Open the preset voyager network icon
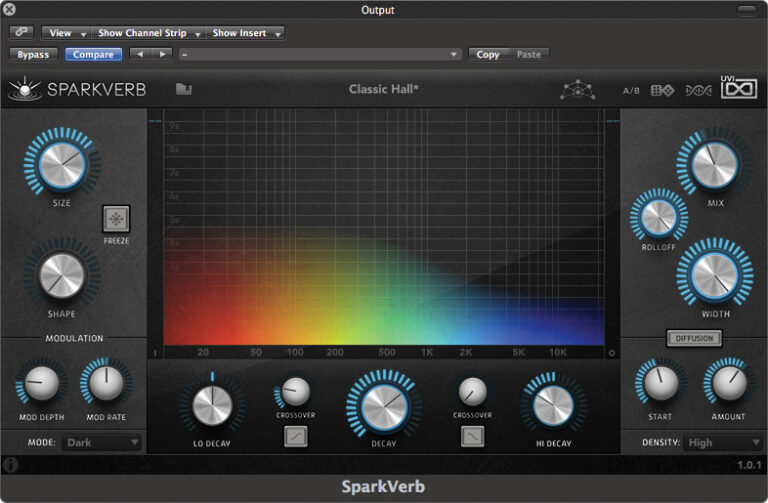This screenshot has width=768, height=503. (x=577, y=90)
